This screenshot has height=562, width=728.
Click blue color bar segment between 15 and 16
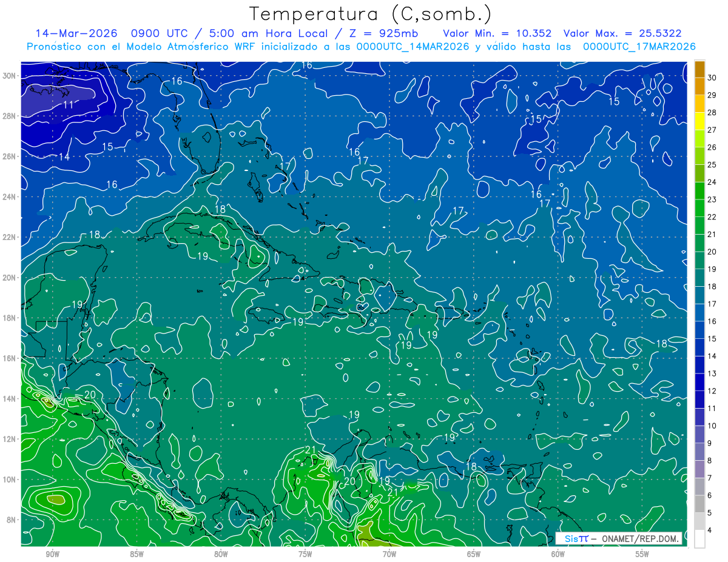pos(699,330)
